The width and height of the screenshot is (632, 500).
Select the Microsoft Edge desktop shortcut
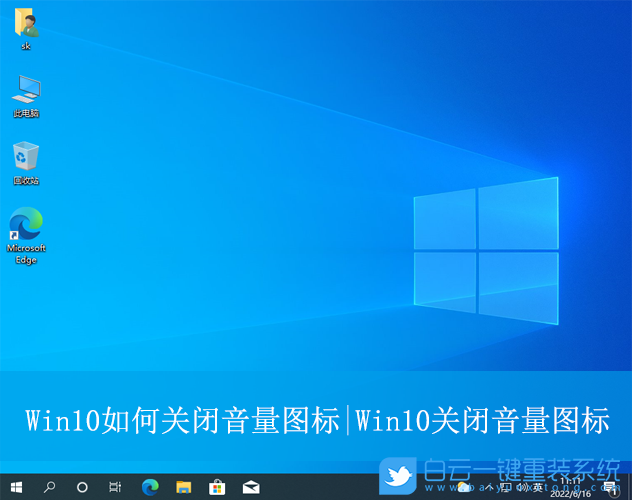pyautogui.click(x=26, y=236)
